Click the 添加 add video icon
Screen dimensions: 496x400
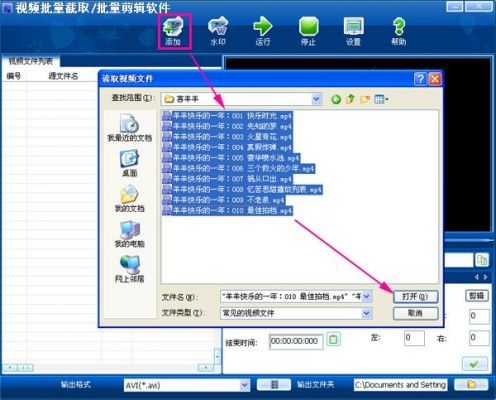[174, 31]
